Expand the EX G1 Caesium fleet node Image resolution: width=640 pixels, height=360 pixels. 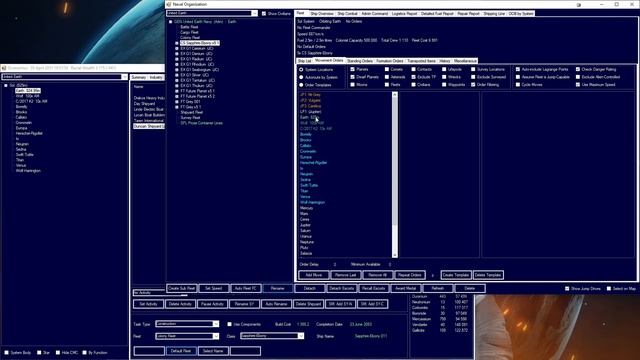tap(177, 48)
